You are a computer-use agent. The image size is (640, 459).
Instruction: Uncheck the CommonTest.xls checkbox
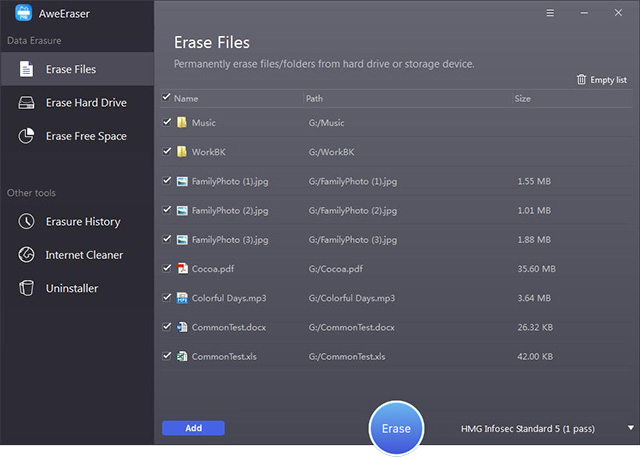167,355
